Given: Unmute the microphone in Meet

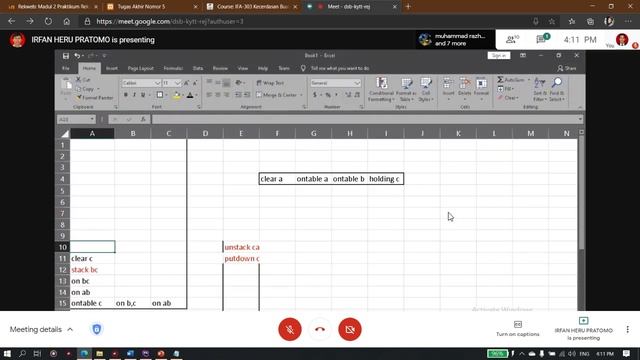Looking at the screenshot, I should click(x=290, y=329).
